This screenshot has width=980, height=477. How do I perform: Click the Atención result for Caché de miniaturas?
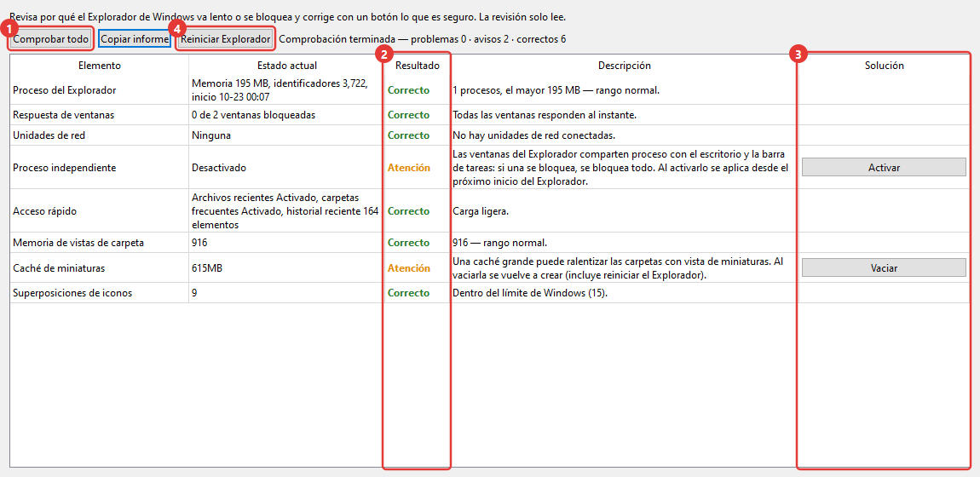click(x=409, y=267)
